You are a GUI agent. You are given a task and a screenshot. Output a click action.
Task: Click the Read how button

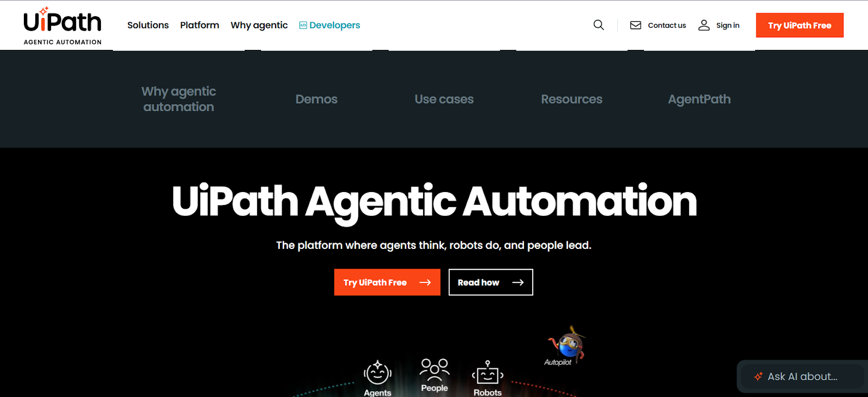click(x=491, y=283)
